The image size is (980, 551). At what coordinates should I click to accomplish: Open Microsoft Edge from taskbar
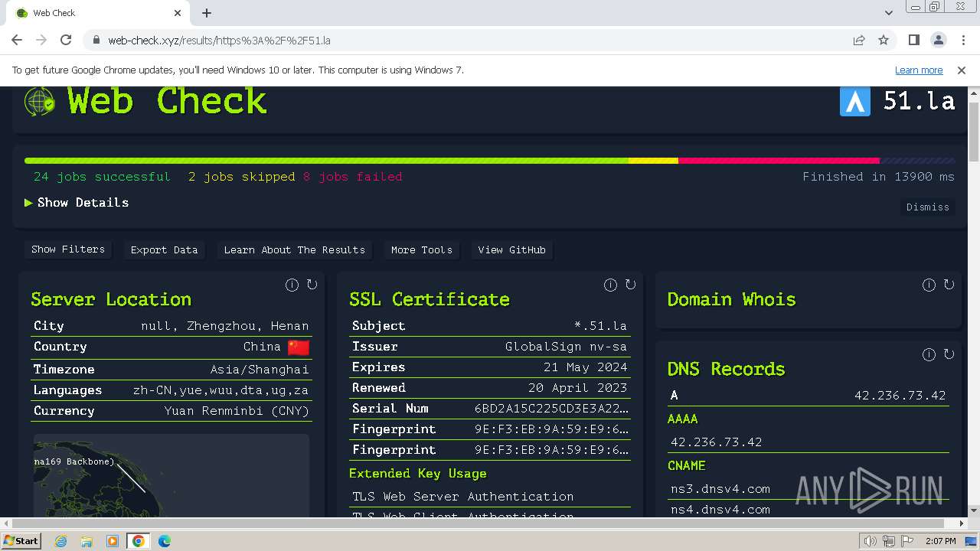(164, 541)
